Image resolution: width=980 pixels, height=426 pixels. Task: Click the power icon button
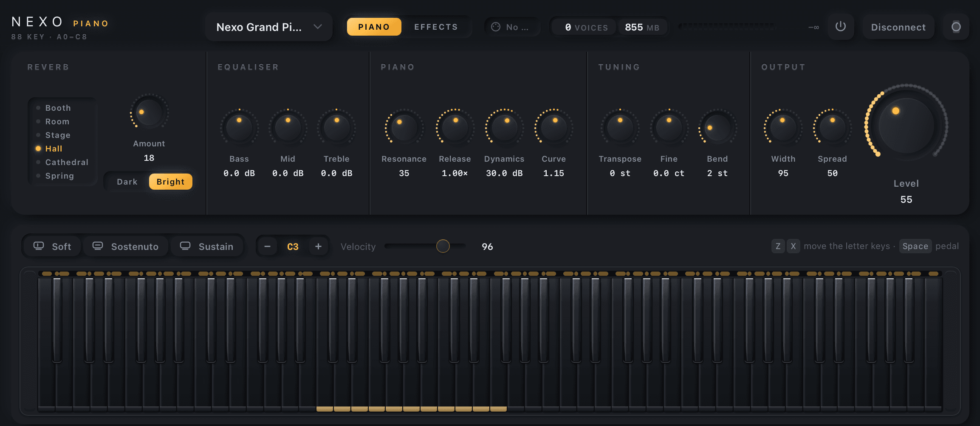(840, 27)
